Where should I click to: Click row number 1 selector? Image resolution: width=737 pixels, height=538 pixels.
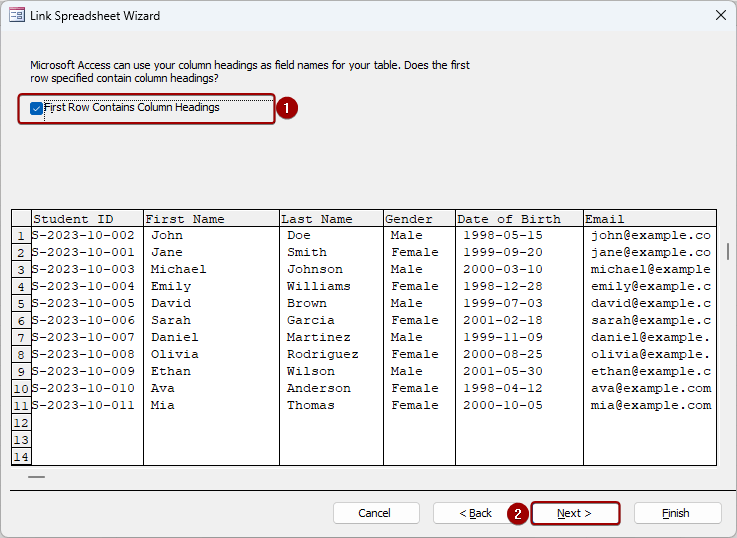coord(21,235)
